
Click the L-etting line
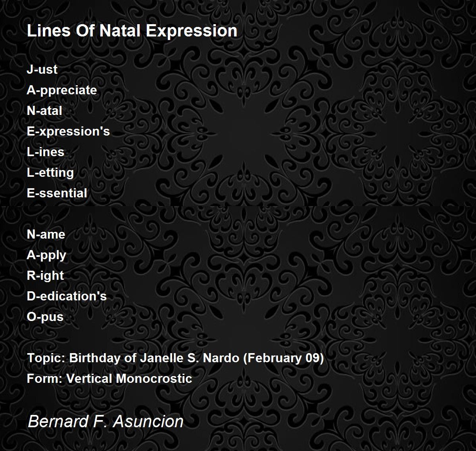(50, 173)
